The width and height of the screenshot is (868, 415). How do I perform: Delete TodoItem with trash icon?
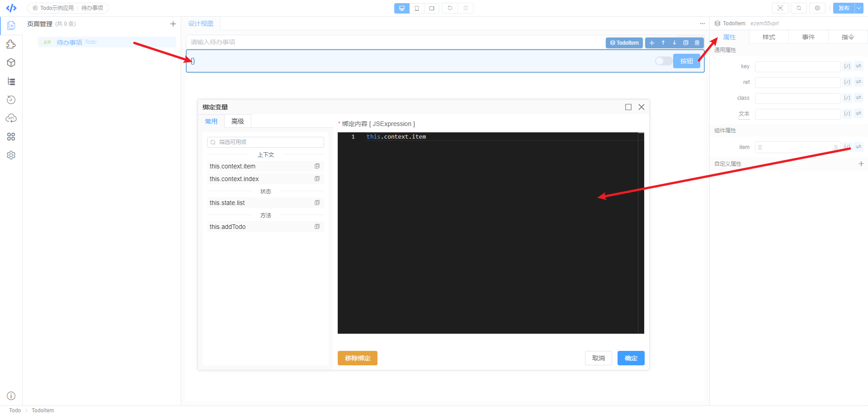point(697,43)
